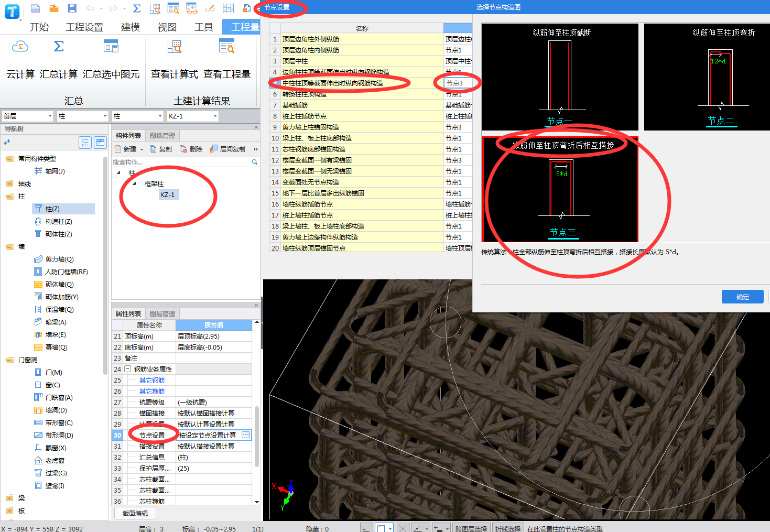Click the new document icon in quick toolbar

[35, 8]
